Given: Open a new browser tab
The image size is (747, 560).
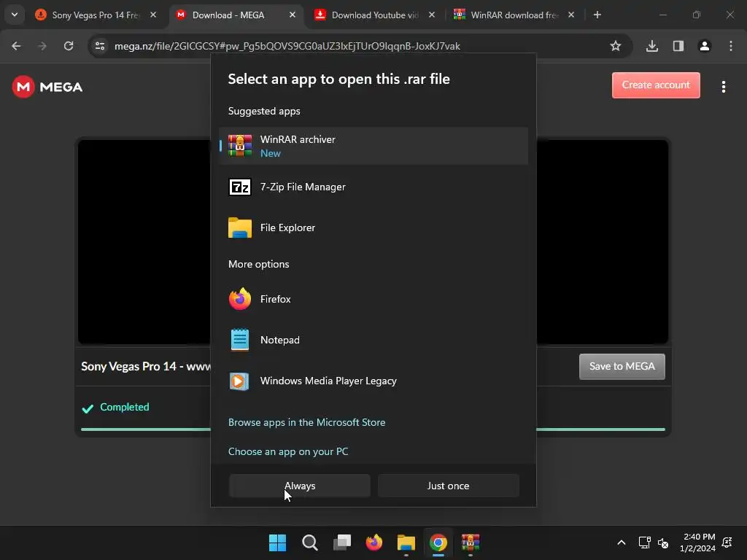Looking at the screenshot, I should (x=597, y=15).
